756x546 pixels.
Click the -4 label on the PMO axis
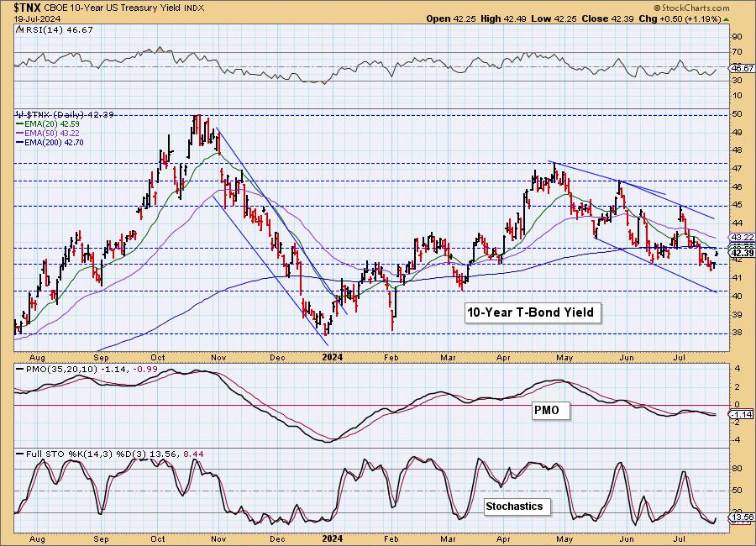click(x=736, y=439)
